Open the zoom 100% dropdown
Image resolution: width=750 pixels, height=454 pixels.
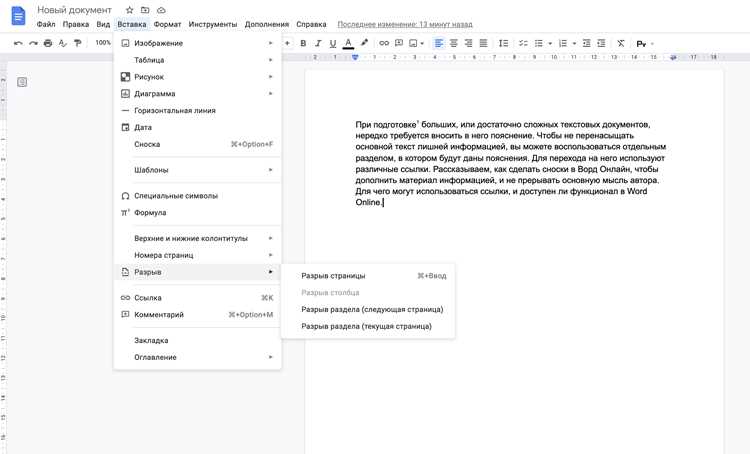point(103,43)
